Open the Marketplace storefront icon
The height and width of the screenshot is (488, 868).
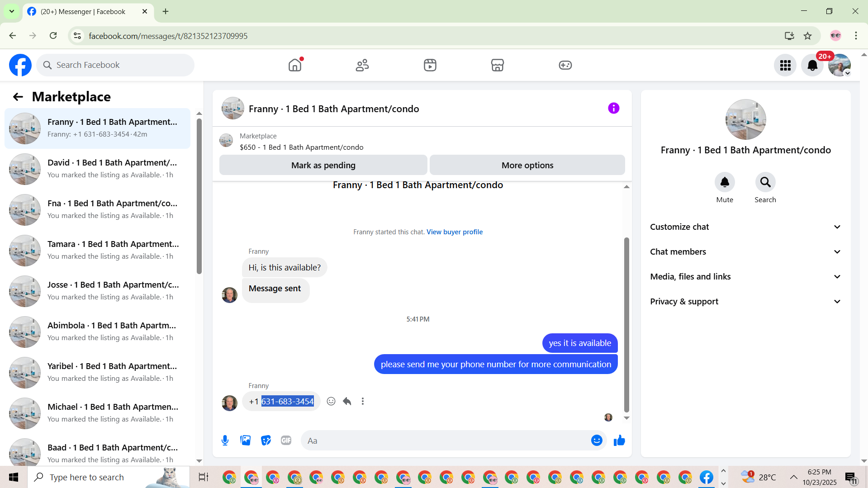click(x=498, y=65)
